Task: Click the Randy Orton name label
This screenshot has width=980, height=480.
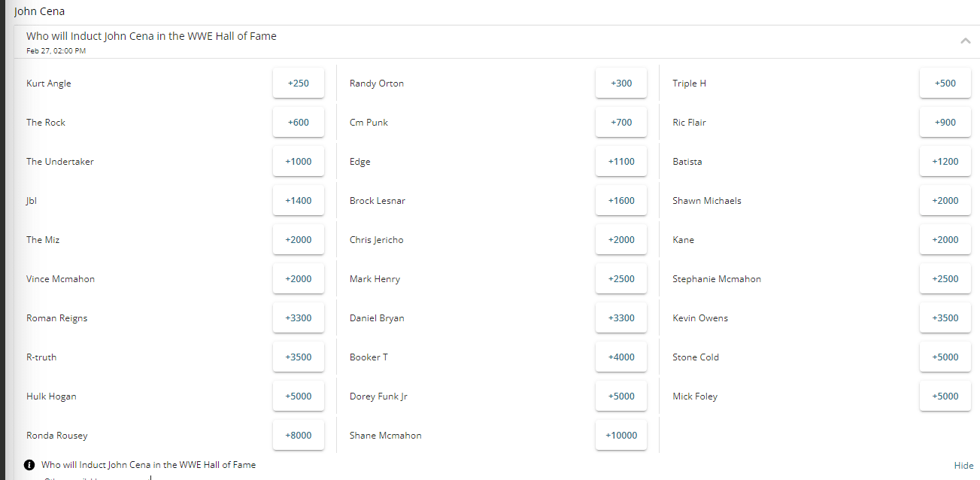Action: click(377, 84)
